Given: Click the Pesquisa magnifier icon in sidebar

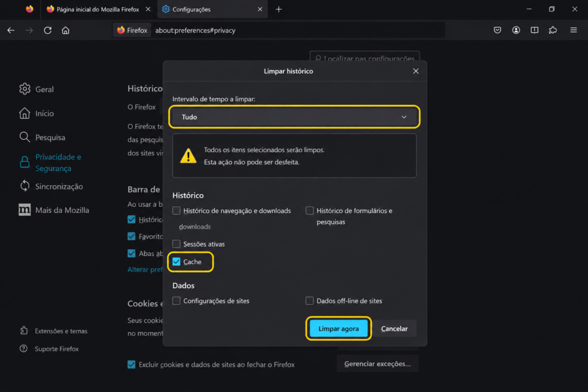Looking at the screenshot, I should click(x=25, y=137).
